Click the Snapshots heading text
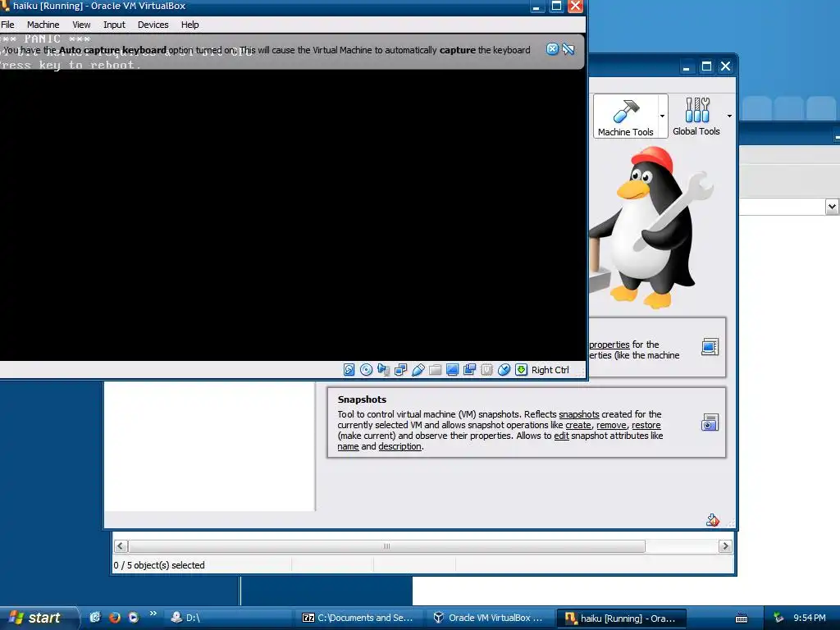 [x=362, y=399]
